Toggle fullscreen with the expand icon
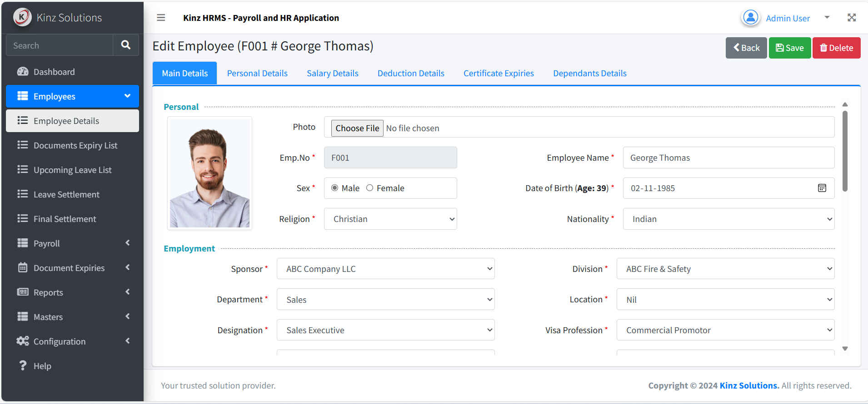 [852, 18]
